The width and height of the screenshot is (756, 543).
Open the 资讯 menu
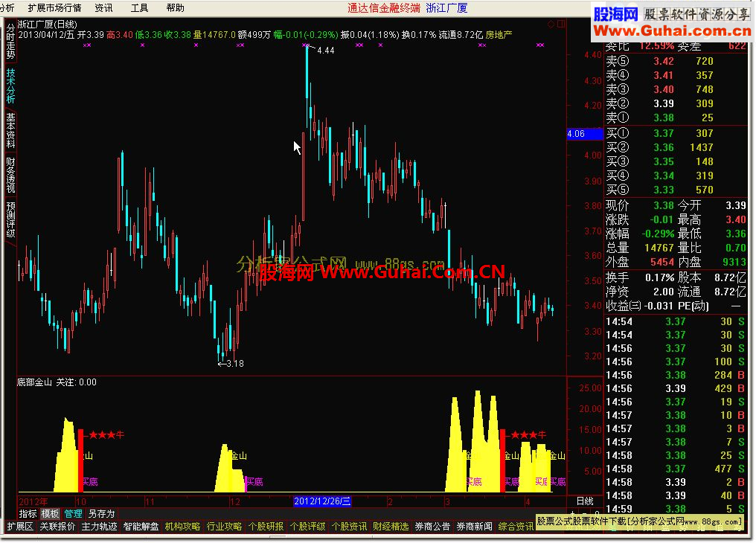[x=103, y=7]
